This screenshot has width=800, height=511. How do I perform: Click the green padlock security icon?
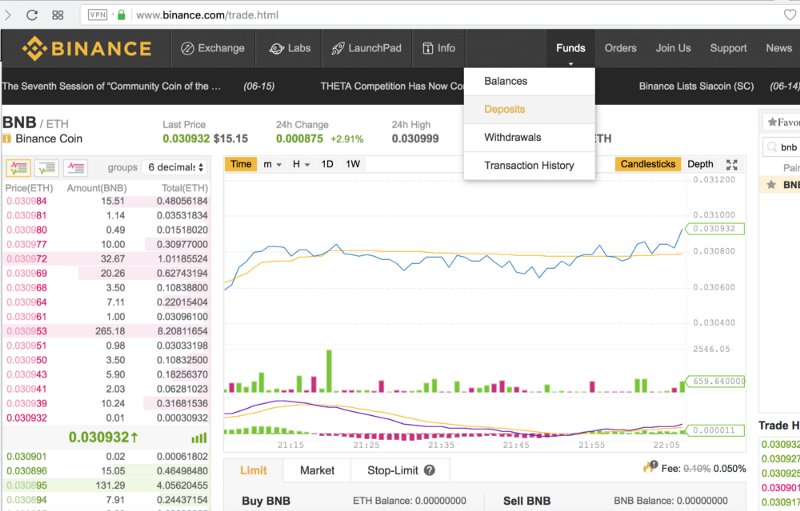121,15
